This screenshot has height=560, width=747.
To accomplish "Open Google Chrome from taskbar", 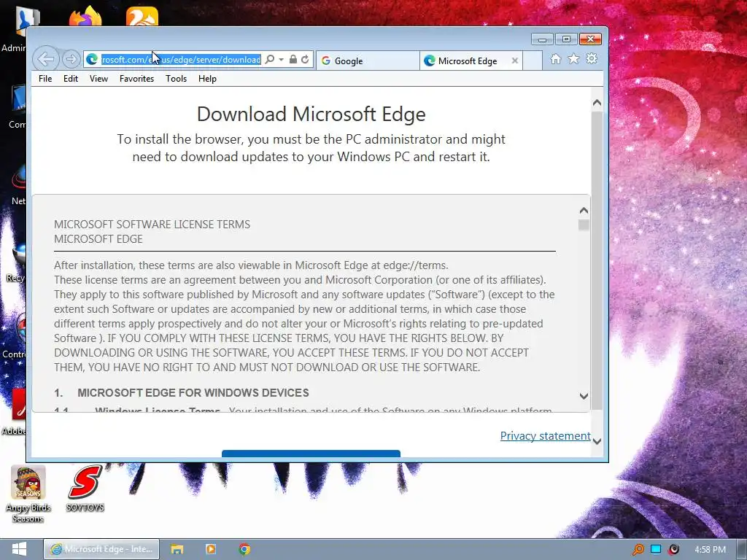I will coord(244,550).
